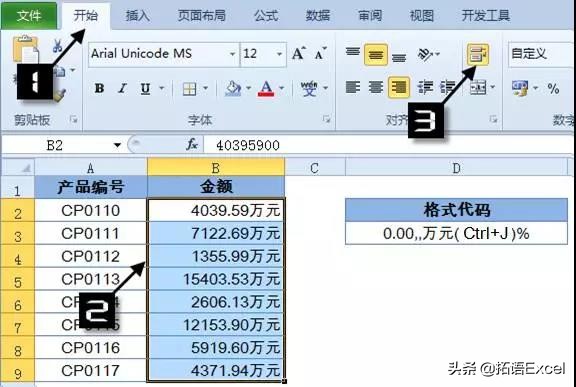The width and height of the screenshot is (576, 387).
Task: Select column D header
Action: pos(456,167)
